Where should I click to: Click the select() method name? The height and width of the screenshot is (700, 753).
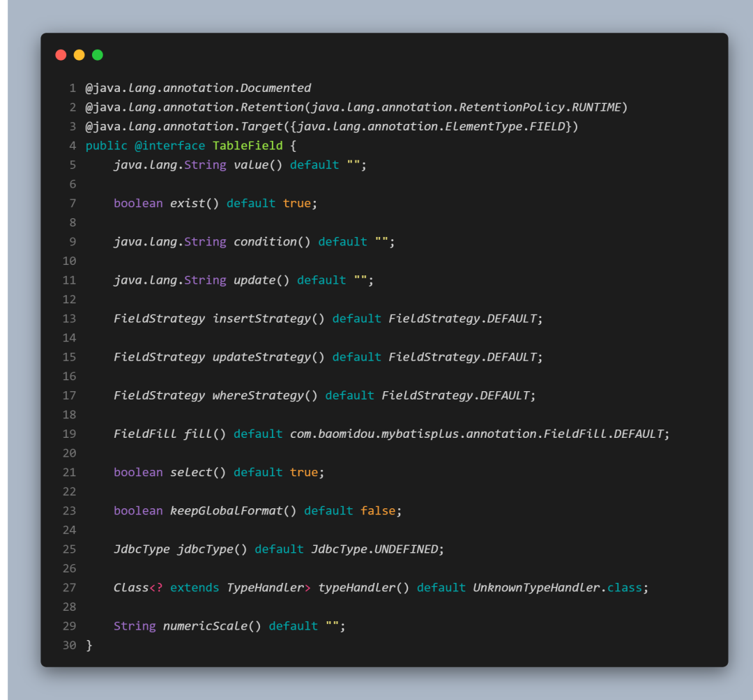pyautogui.click(x=198, y=473)
